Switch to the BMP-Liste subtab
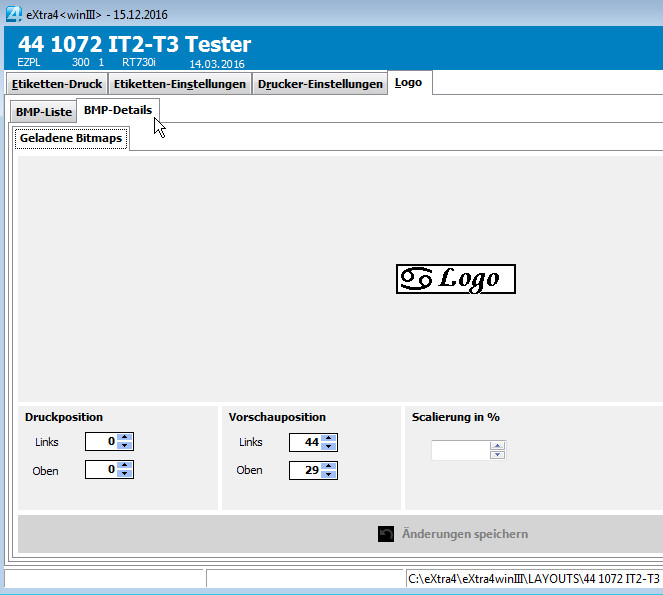 (43, 111)
